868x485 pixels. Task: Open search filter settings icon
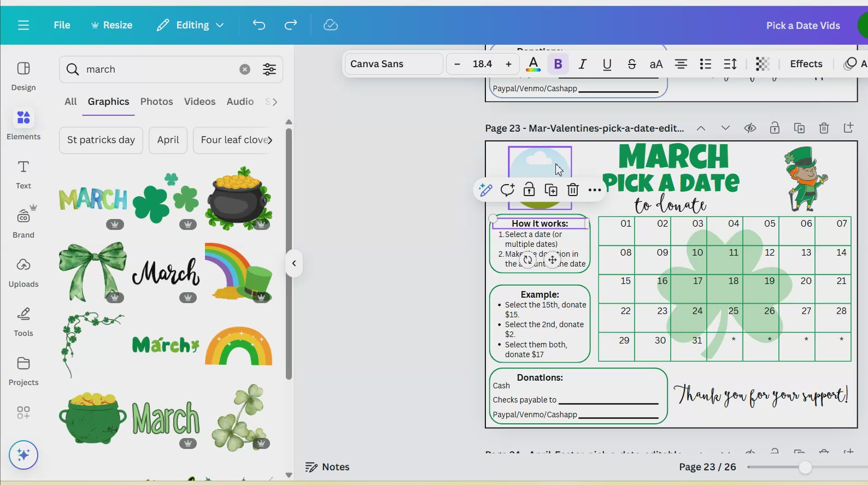pyautogui.click(x=269, y=69)
